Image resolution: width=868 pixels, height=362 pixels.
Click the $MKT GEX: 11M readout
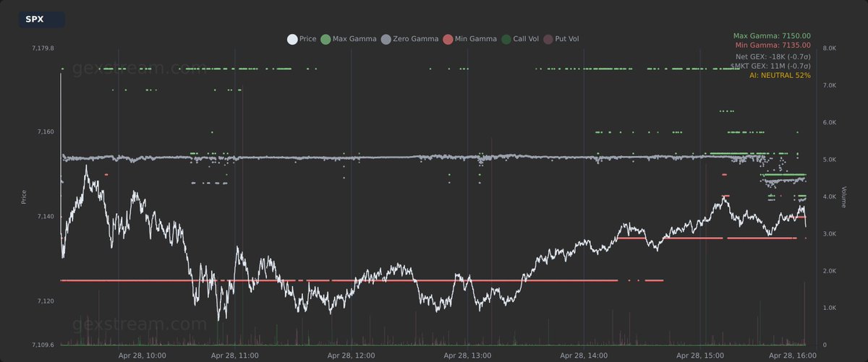[x=772, y=65]
